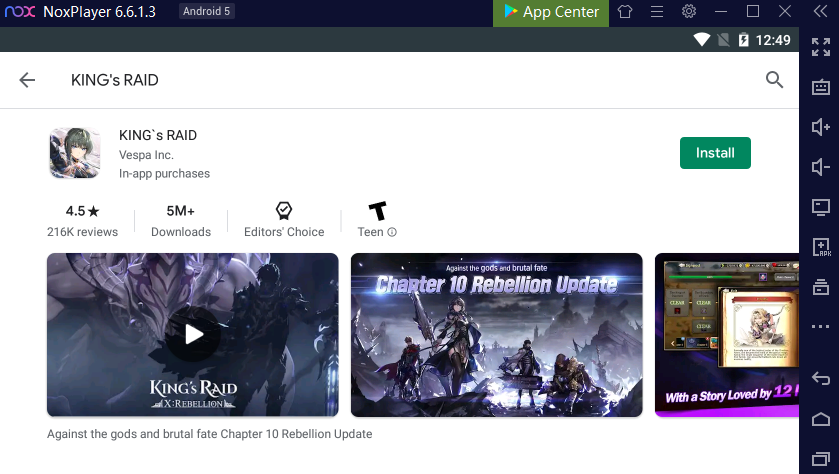
Task: Open the KING's RAID app icon
Action: (x=75, y=153)
